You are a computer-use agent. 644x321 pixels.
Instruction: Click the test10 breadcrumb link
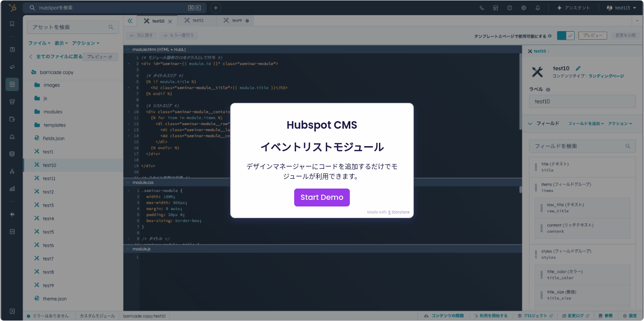pyautogui.click(x=540, y=51)
